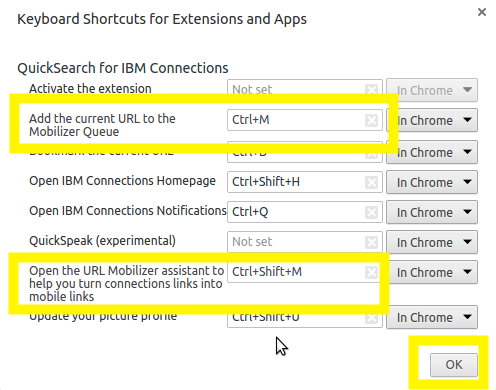
Task: Clear the QuickSpeak shortcut field
Action: coord(371,242)
